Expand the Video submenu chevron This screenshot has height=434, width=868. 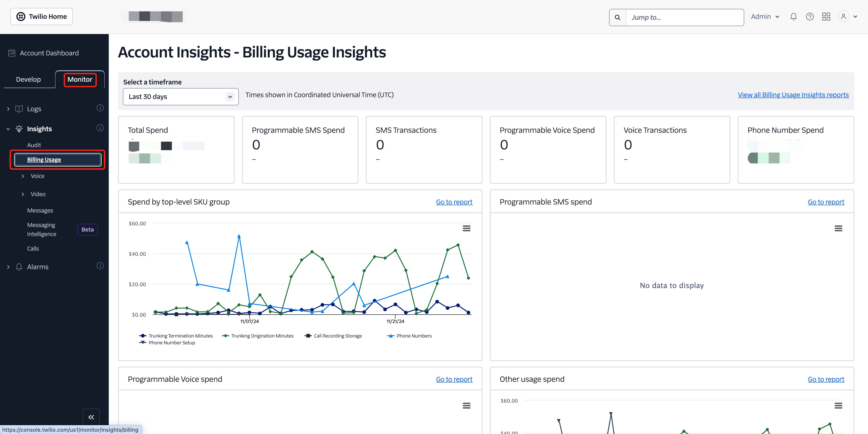tap(23, 194)
